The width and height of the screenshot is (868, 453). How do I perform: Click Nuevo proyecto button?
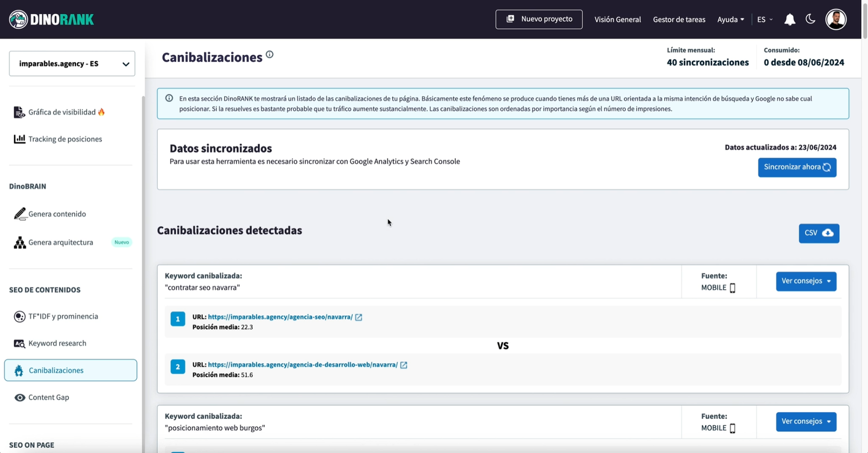(x=539, y=20)
